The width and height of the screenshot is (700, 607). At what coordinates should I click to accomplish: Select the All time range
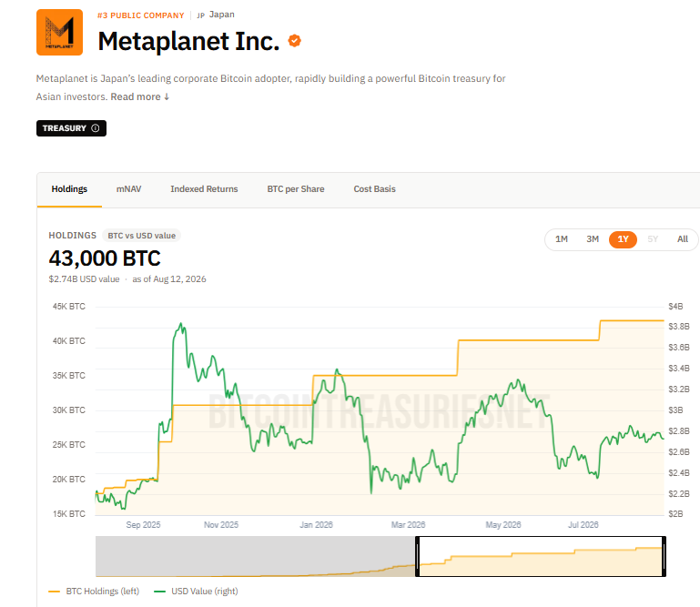[682, 239]
